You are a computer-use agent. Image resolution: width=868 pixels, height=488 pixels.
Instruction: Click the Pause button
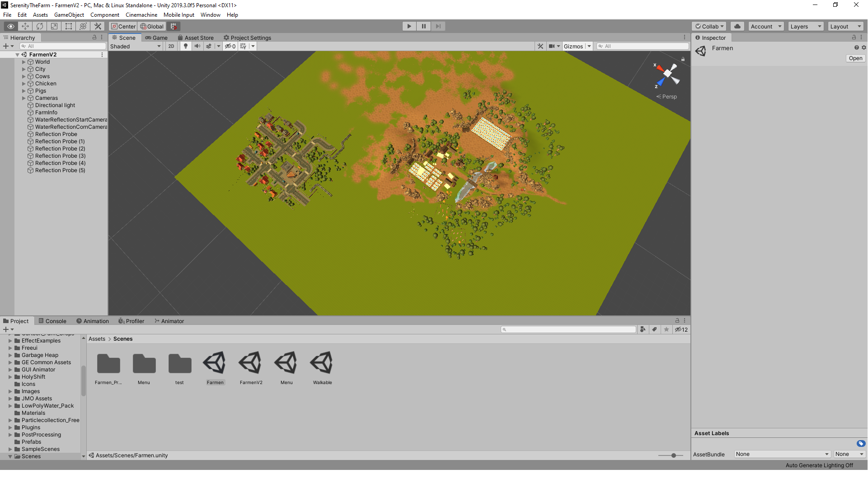click(x=423, y=26)
